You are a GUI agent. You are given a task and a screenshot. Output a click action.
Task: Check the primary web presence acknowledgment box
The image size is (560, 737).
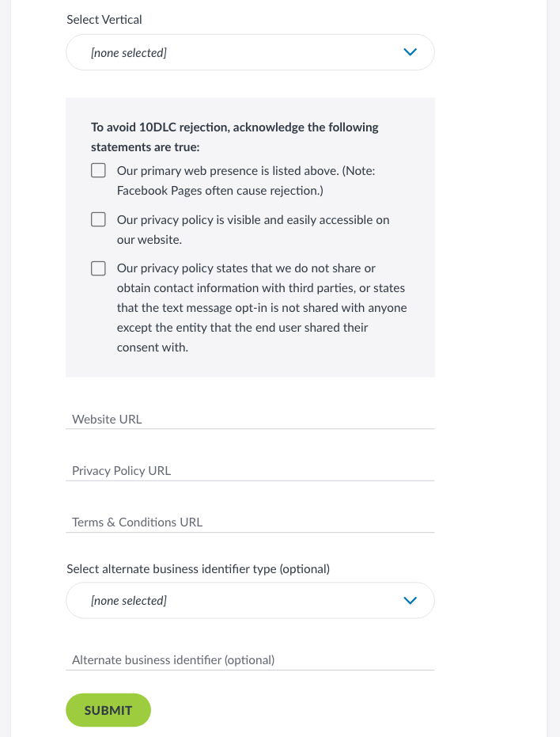click(98, 170)
